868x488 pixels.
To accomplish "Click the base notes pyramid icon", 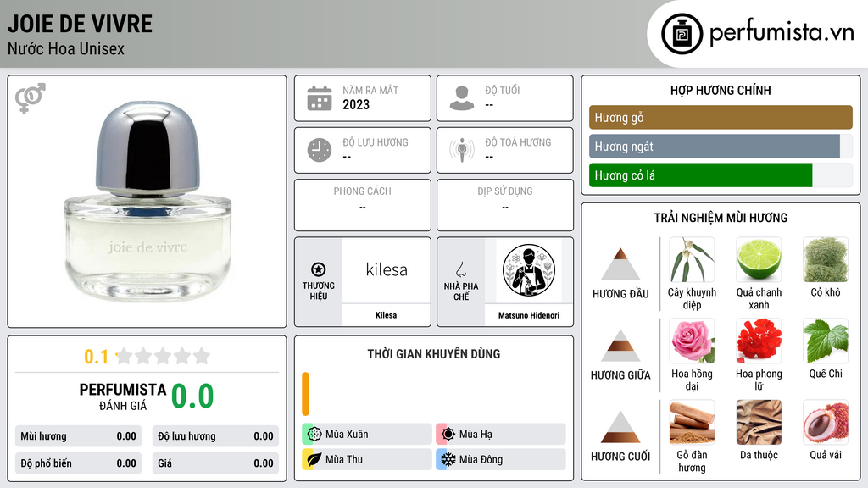I will (620, 427).
